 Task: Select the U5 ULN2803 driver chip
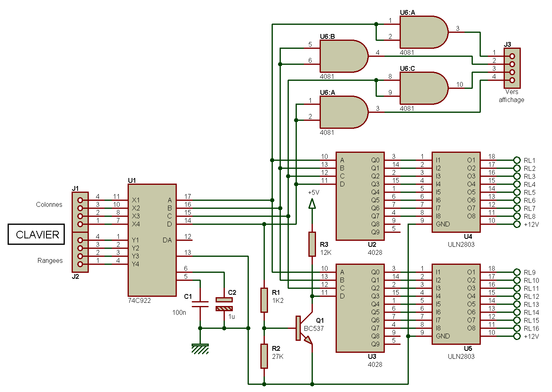[456, 304]
